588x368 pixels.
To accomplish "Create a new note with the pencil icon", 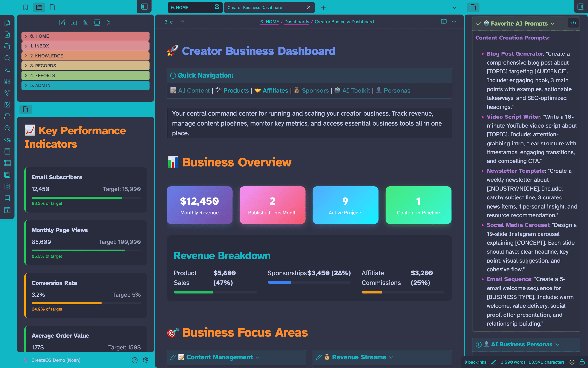I will (x=62, y=23).
